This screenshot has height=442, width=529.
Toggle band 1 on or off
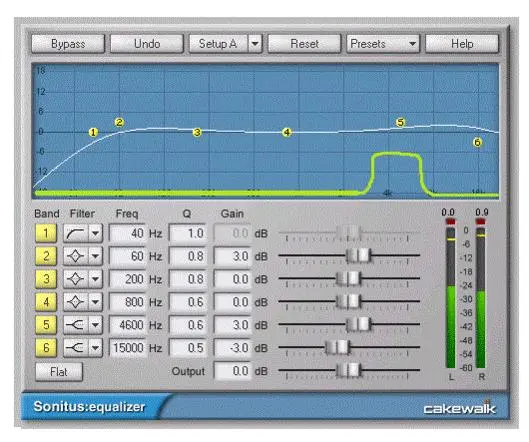[46, 233]
